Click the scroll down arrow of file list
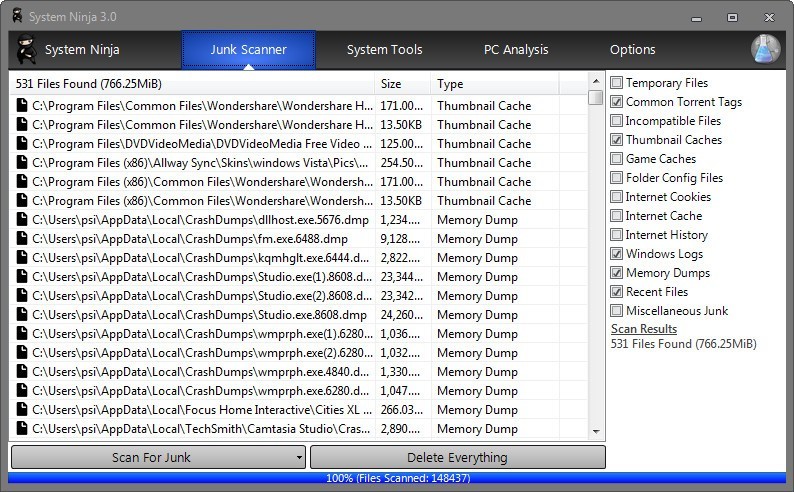This screenshot has height=492, width=794. [596, 431]
